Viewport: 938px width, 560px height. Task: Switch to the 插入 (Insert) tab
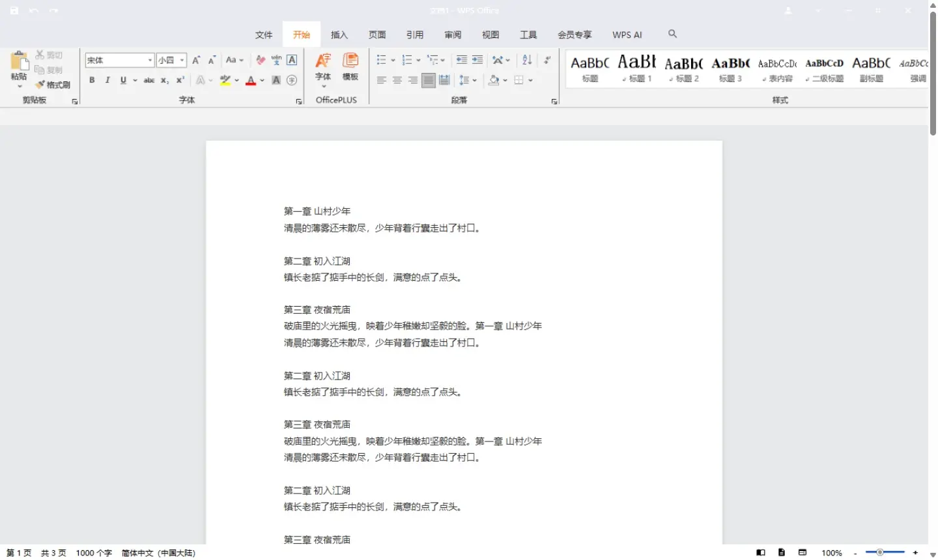(339, 35)
